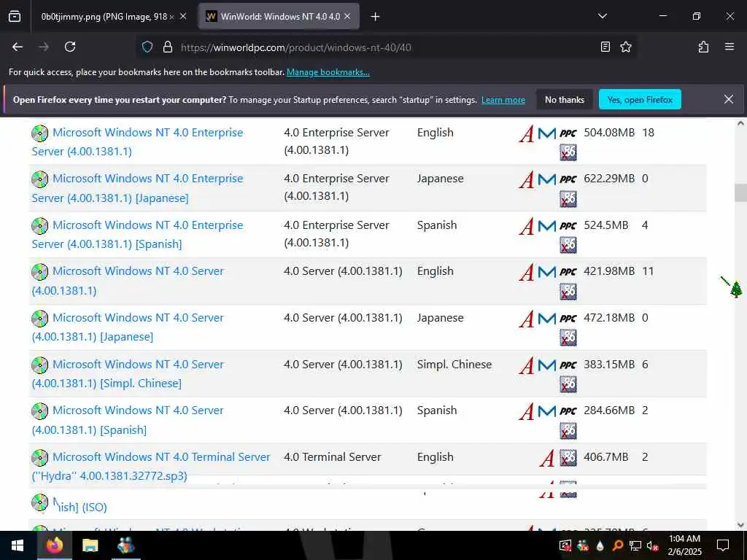Image resolution: width=747 pixels, height=560 pixels.
Task: Toggle reader view icon in address bar
Action: (x=605, y=47)
